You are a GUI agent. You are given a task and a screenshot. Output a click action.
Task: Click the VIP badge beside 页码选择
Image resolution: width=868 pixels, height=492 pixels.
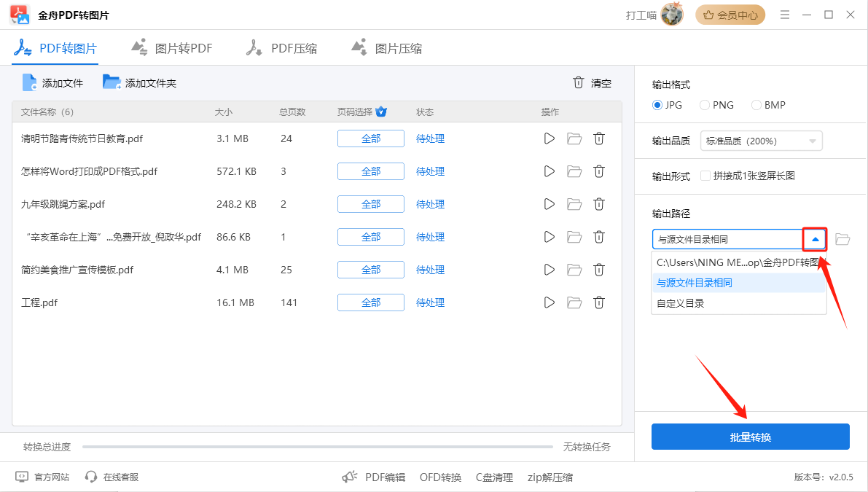coord(381,112)
